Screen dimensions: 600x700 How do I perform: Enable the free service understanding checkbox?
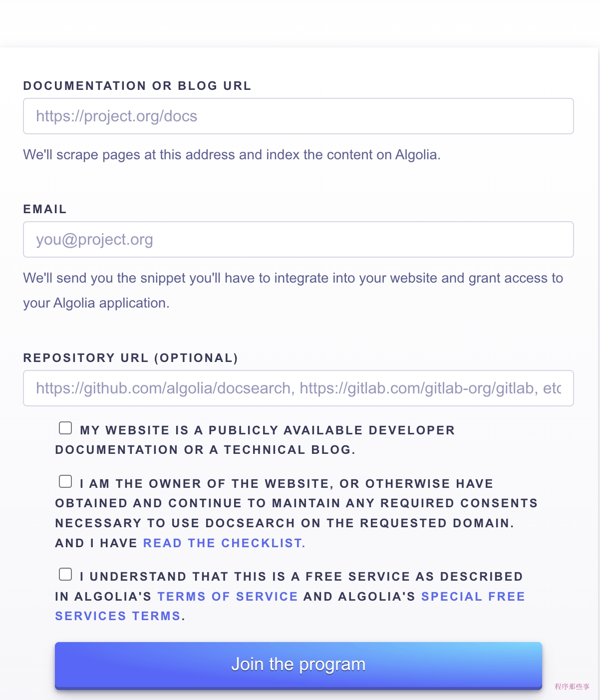[65, 575]
